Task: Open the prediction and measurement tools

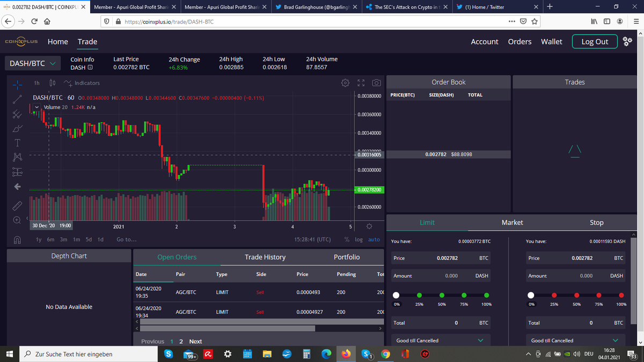Action: (17, 172)
